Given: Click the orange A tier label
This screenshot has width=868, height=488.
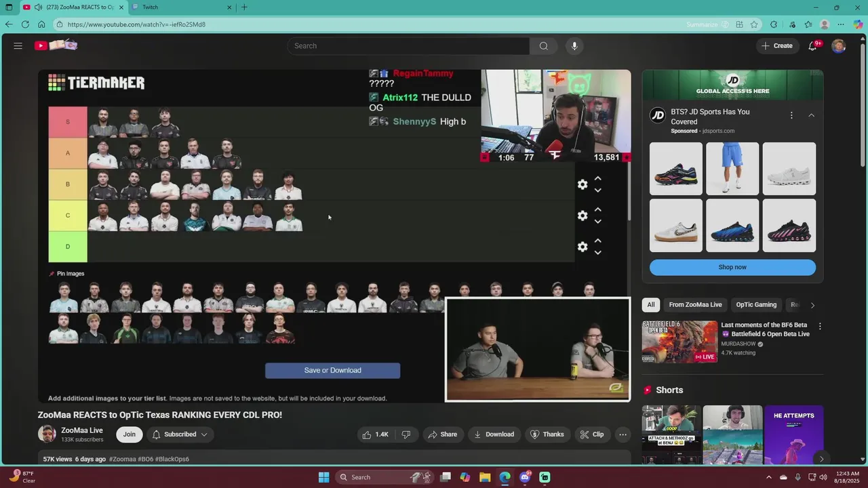Looking at the screenshot, I should click(x=68, y=153).
